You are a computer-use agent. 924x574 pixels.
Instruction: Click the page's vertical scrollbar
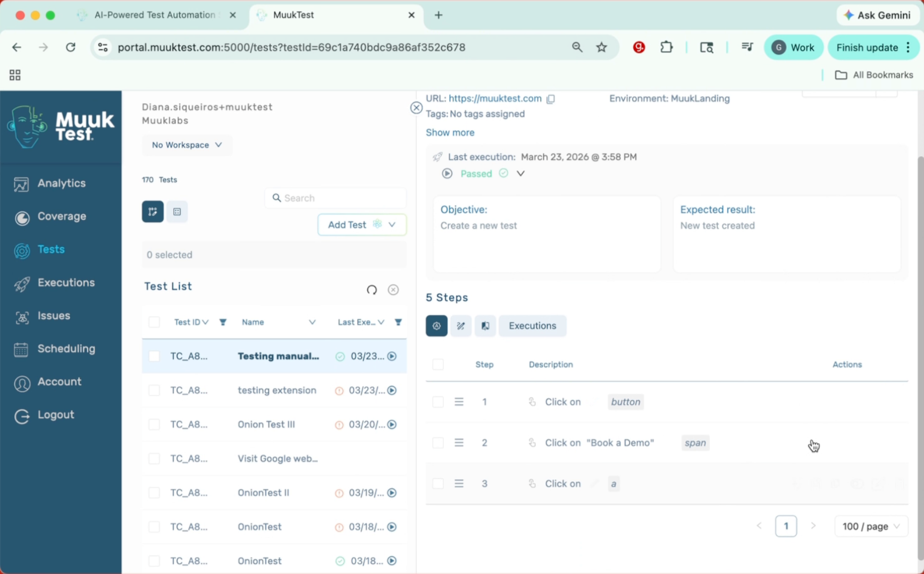tap(921, 358)
